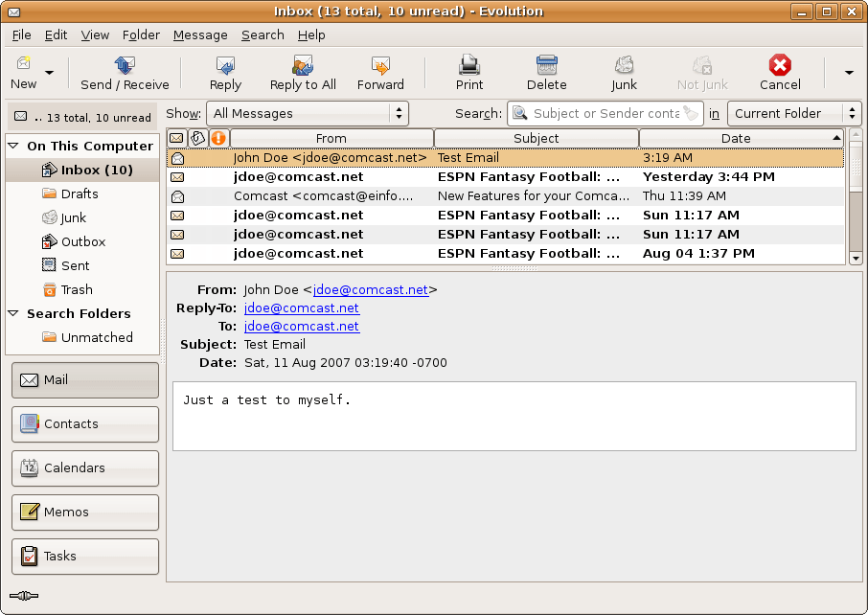This screenshot has height=615, width=868.
Task: Click the jdoe@comcast.net Reply-To link
Action: click(x=301, y=307)
